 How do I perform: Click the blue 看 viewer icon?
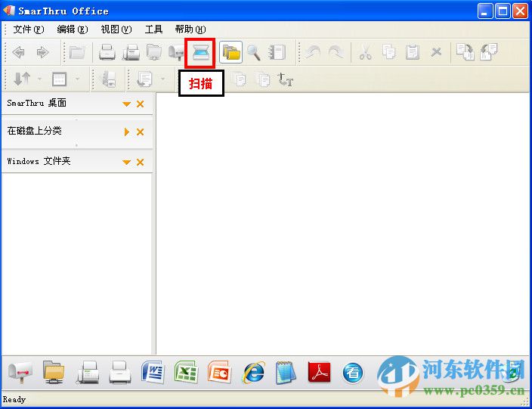352,373
